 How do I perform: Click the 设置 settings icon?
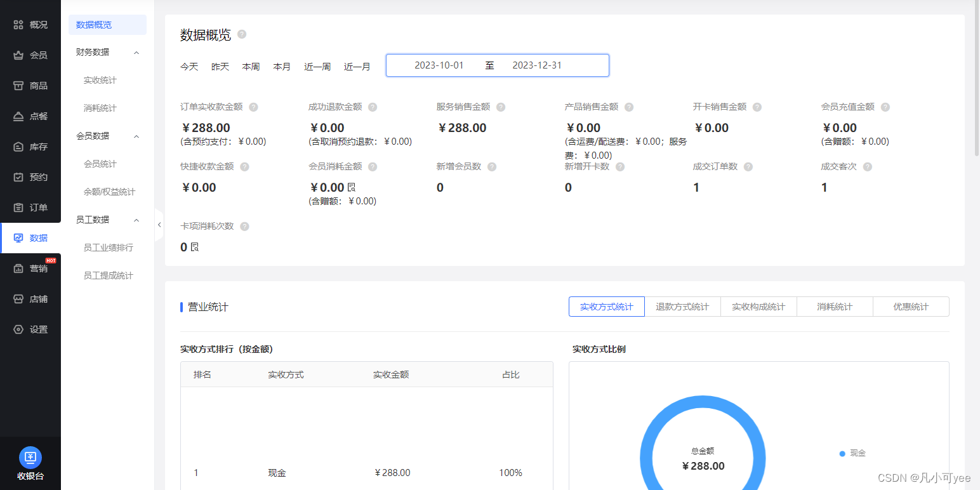(18, 329)
